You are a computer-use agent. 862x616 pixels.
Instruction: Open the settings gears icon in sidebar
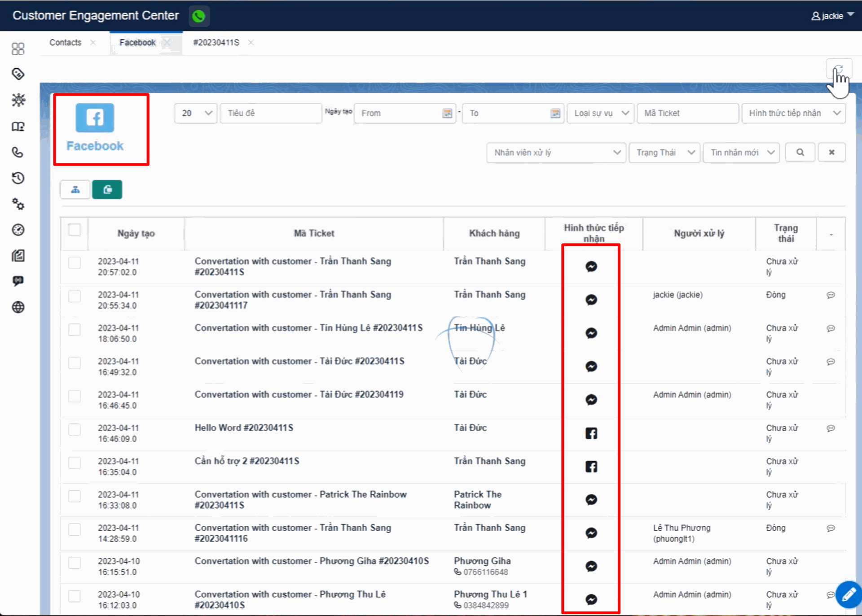[x=18, y=204]
